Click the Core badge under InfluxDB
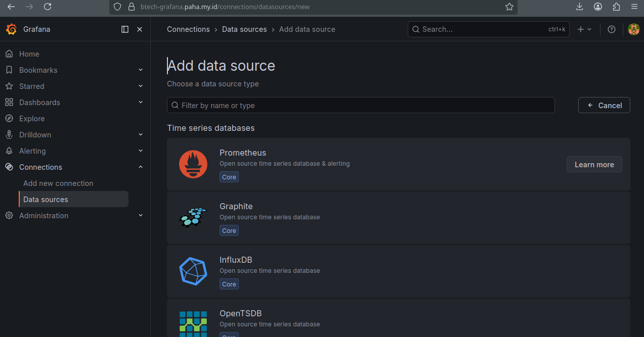The width and height of the screenshot is (644, 337). pyautogui.click(x=229, y=284)
